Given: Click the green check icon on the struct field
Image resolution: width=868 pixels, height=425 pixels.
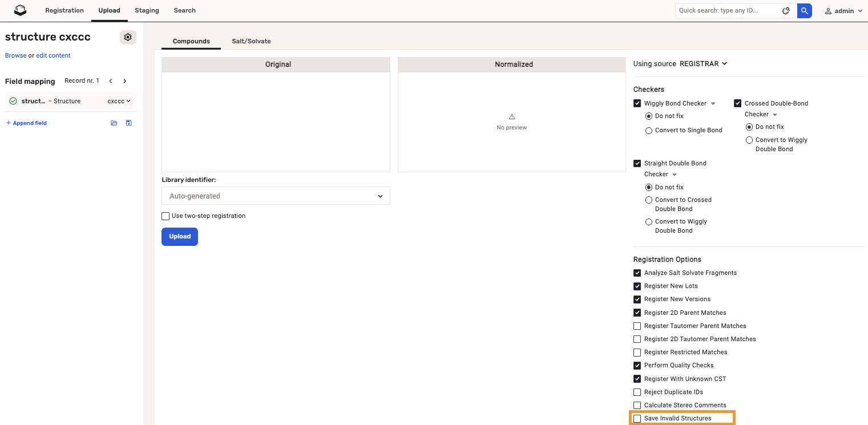Looking at the screenshot, I should 13,101.
